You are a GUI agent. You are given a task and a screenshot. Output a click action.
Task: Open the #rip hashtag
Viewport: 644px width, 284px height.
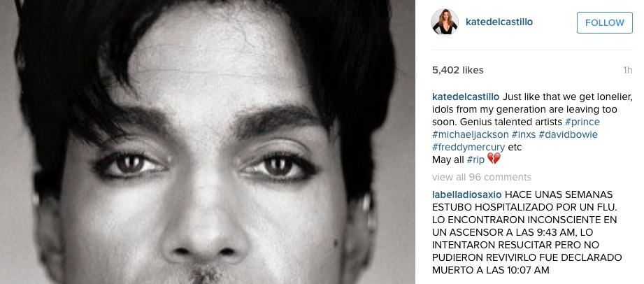click(475, 160)
